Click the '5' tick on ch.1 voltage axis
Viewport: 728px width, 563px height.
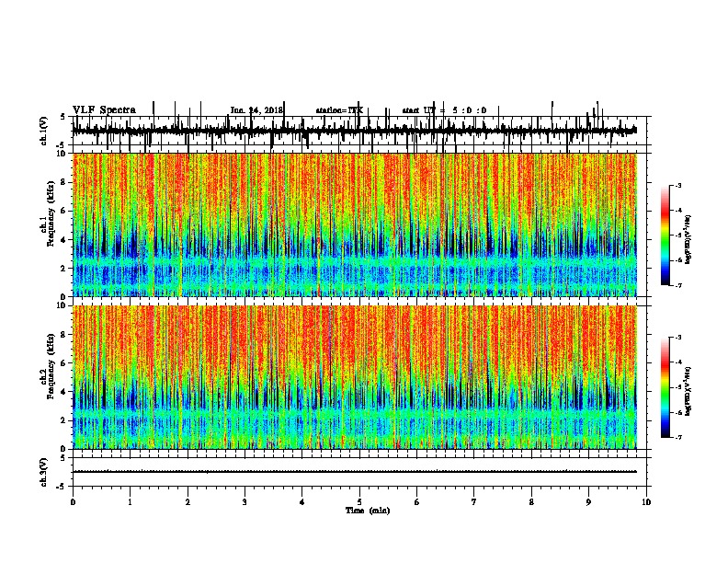63,117
